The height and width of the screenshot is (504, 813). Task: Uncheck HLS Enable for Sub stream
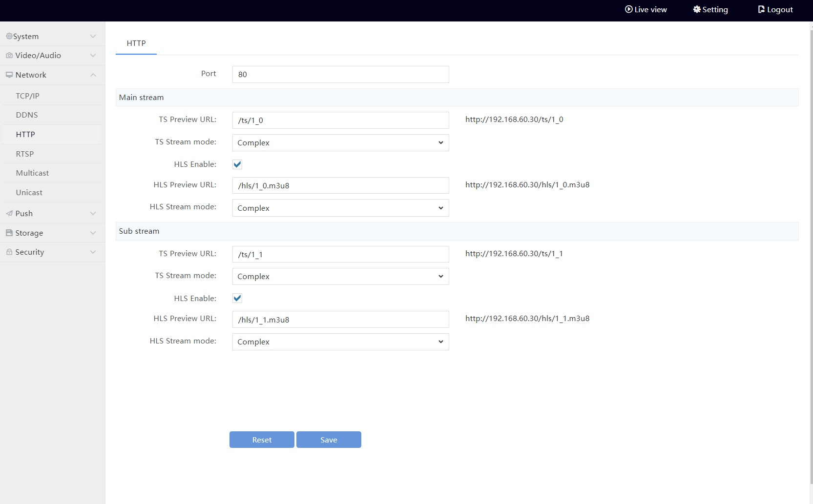coord(237,298)
